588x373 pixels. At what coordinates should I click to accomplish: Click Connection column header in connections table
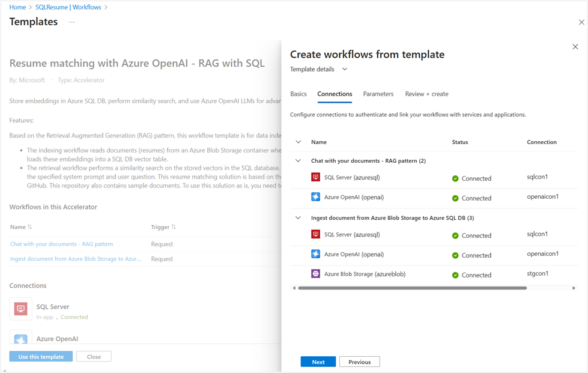tap(542, 142)
